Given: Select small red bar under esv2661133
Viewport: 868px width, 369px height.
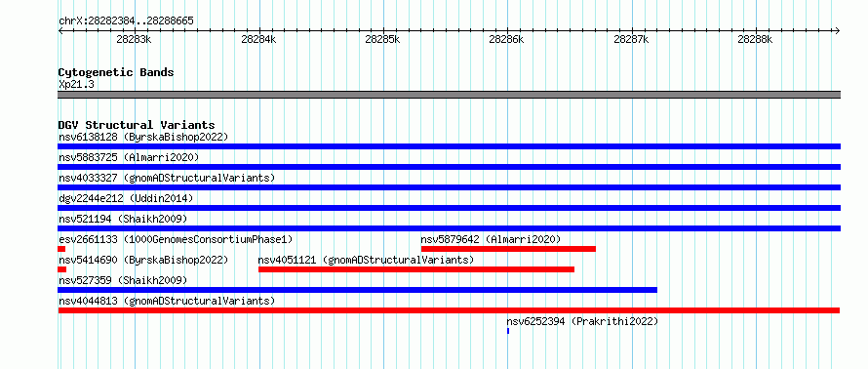Looking at the screenshot, I should (x=61, y=249).
